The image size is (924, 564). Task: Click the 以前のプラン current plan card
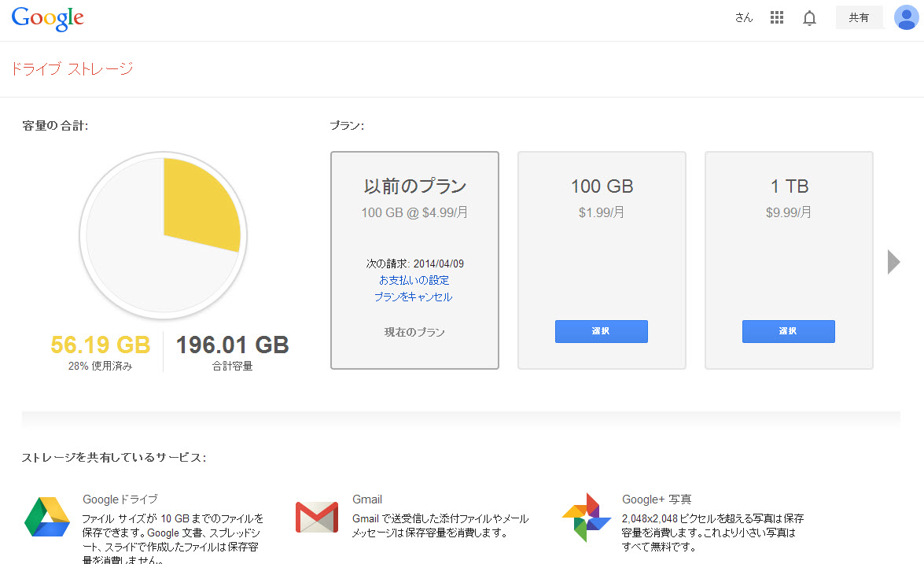[x=415, y=260]
